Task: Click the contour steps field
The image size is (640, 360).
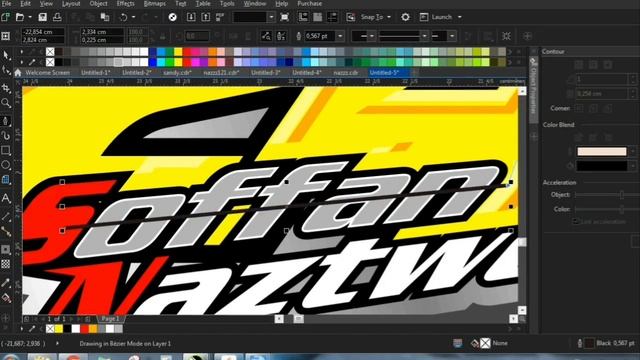Action: [602, 79]
